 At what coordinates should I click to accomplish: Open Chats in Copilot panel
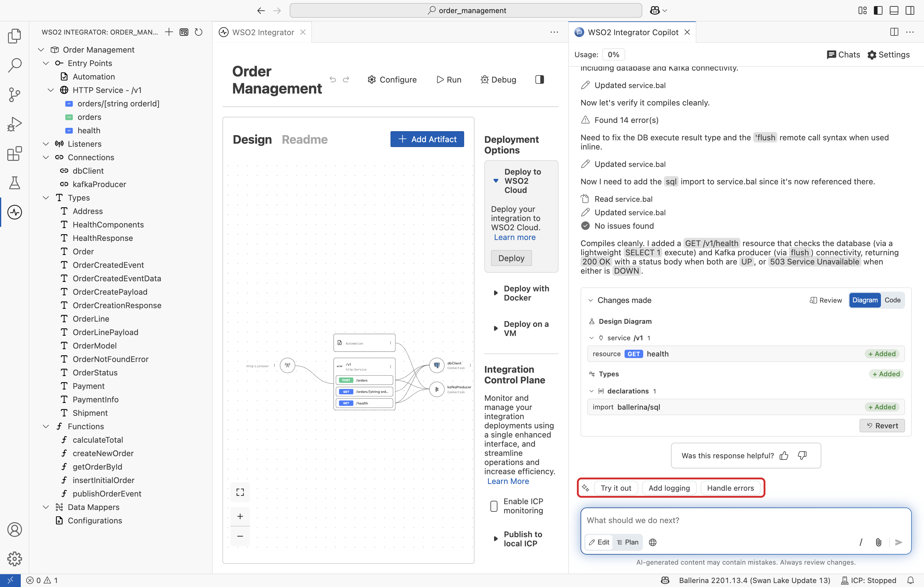pyautogui.click(x=843, y=54)
